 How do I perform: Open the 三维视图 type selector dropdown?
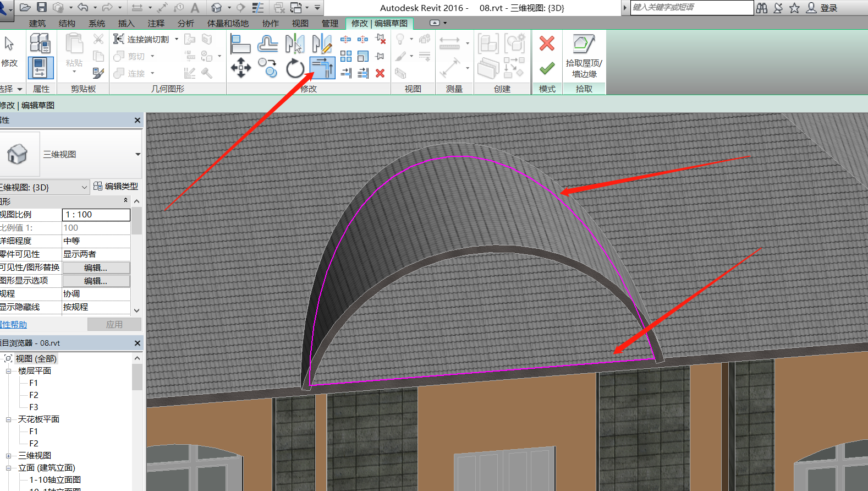(138, 155)
